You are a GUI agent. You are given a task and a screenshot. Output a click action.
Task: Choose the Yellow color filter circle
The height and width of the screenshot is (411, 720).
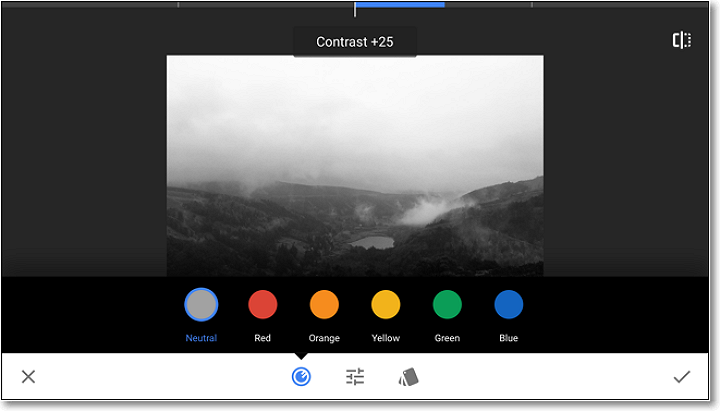386,304
